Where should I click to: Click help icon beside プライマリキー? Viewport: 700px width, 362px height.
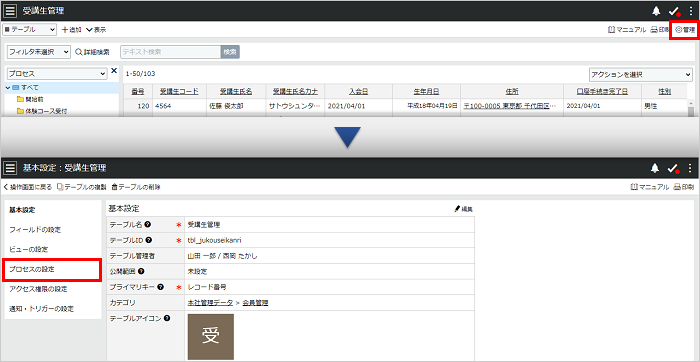coord(160,287)
